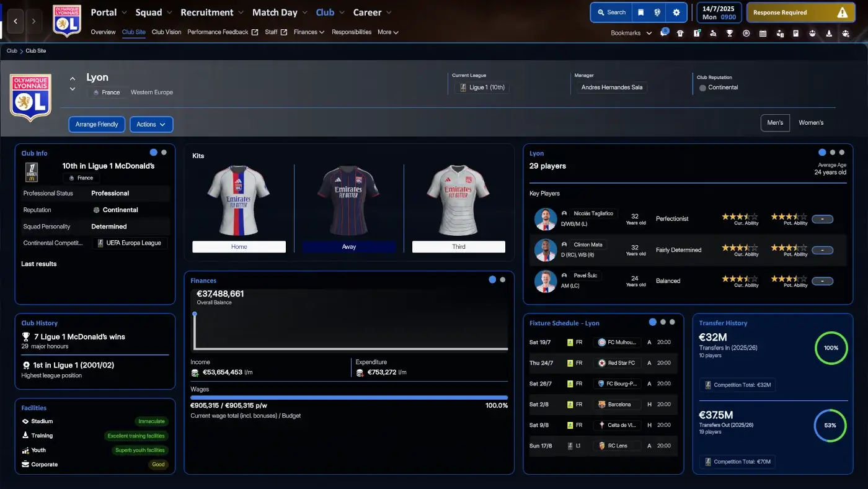
Task: Open the messages icon with 5 badge
Action: tap(664, 33)
